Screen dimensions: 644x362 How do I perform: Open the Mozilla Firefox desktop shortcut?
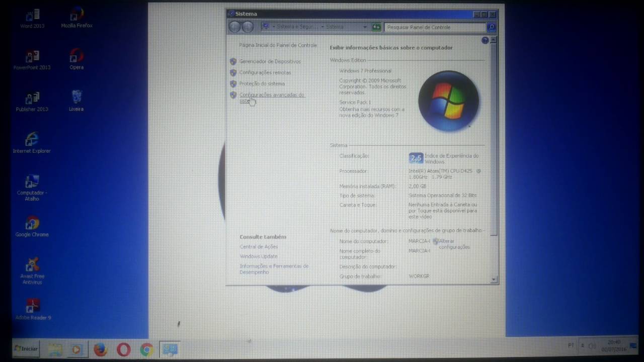point(76,18)
